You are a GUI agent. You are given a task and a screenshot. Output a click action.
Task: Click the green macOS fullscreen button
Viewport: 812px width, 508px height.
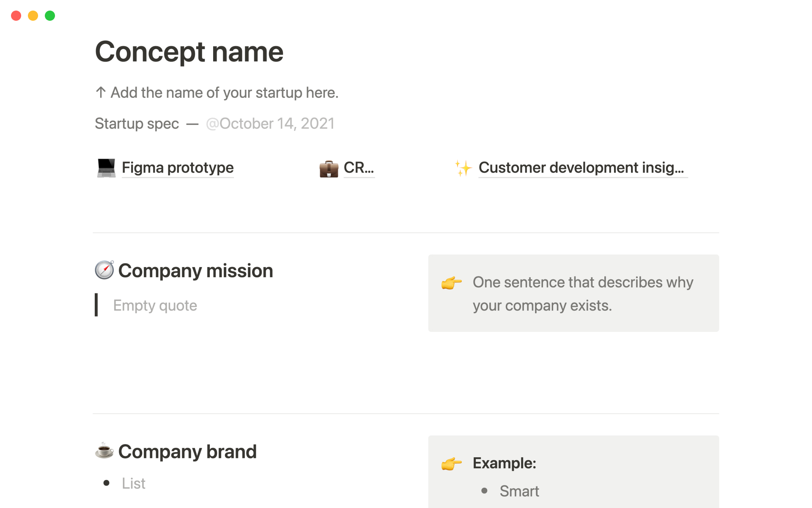(x=50, y=16)
